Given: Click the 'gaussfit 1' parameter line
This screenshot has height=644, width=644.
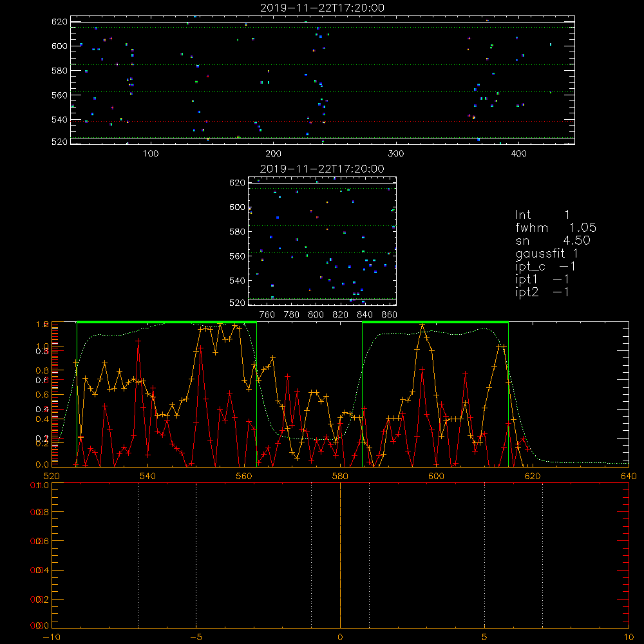Looking at the screenshot, I should [x=547, y=254].
